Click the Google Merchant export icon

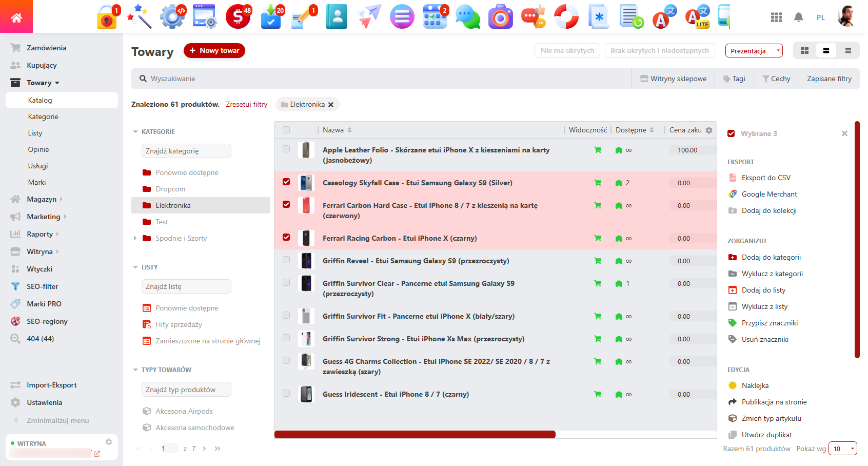(x=733, y=194)
